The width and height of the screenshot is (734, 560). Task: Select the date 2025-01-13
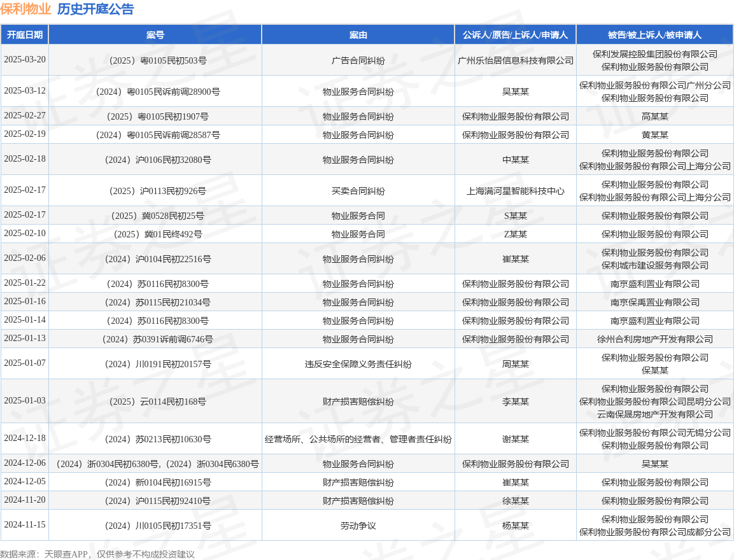tap(25, 339)
